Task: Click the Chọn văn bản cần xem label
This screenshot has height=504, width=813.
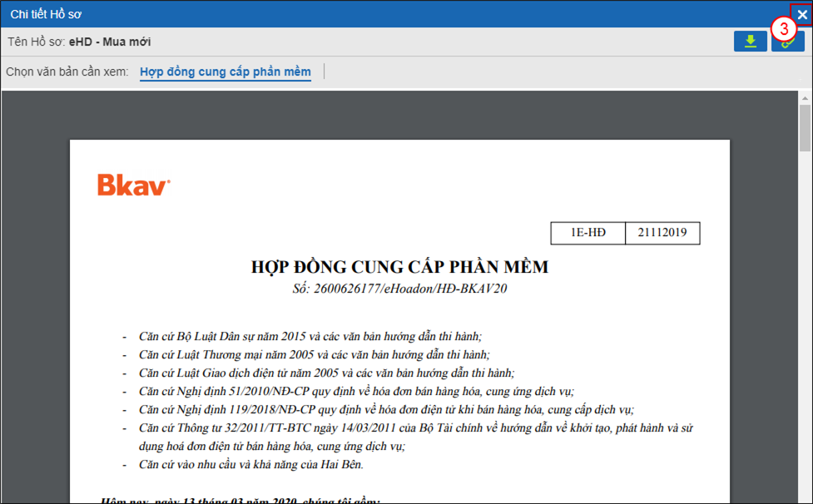Action: (x=67, y=72)
